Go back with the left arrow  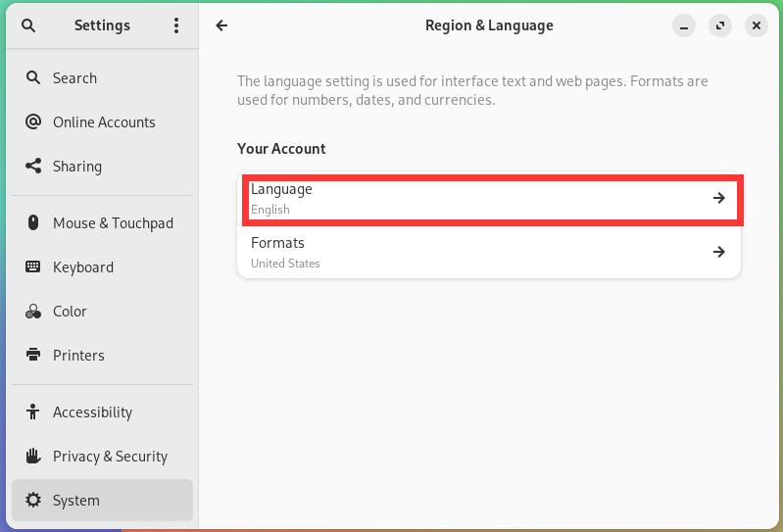221,25
